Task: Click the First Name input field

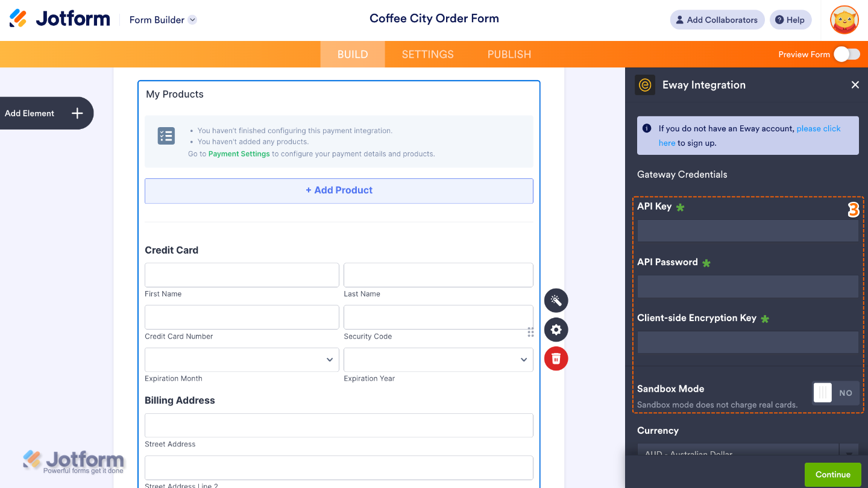Action: [242, 275]
